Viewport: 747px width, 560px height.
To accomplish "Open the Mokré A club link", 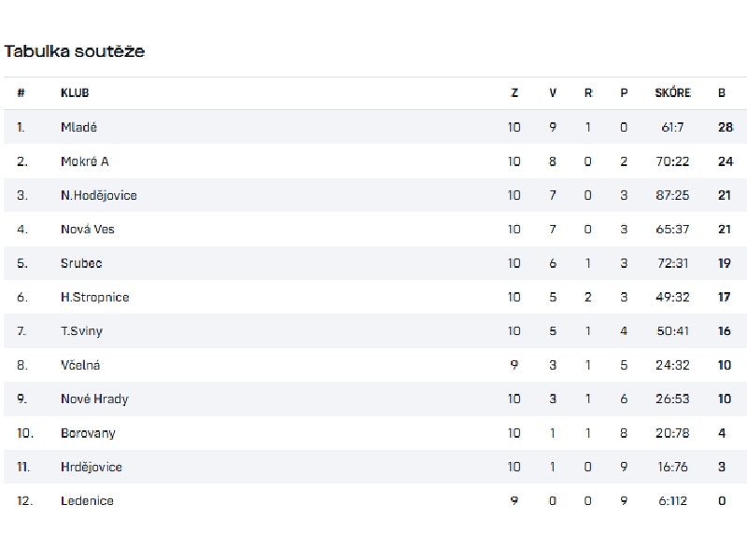I will [x=85, y=161].
